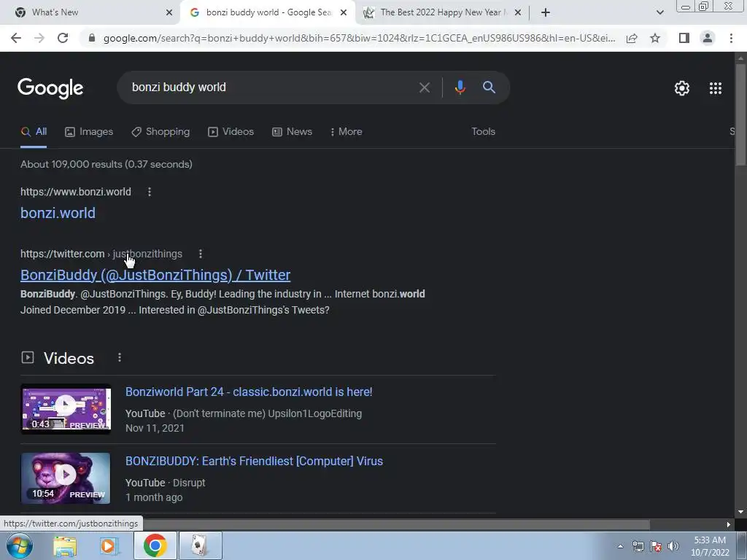Go back using the browser back arrow
This screenshot has width=747, height=560.
point(16,38)
